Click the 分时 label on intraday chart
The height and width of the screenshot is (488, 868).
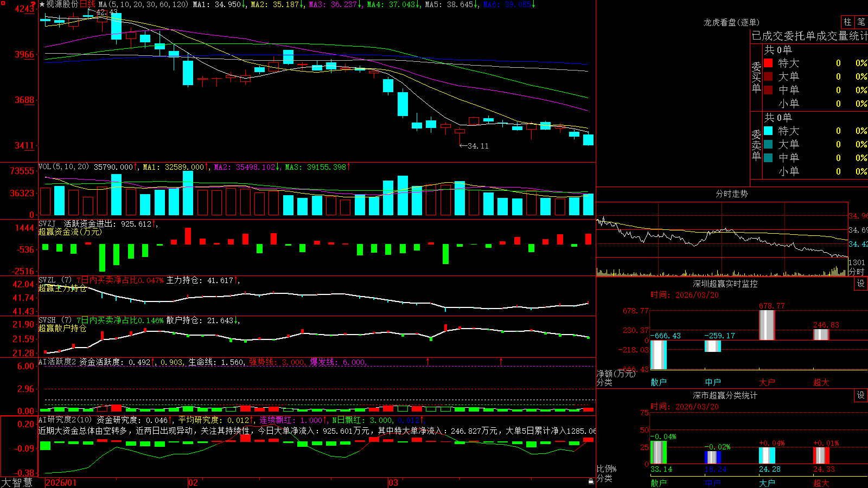pyautogui.click(x=857, y=272)
